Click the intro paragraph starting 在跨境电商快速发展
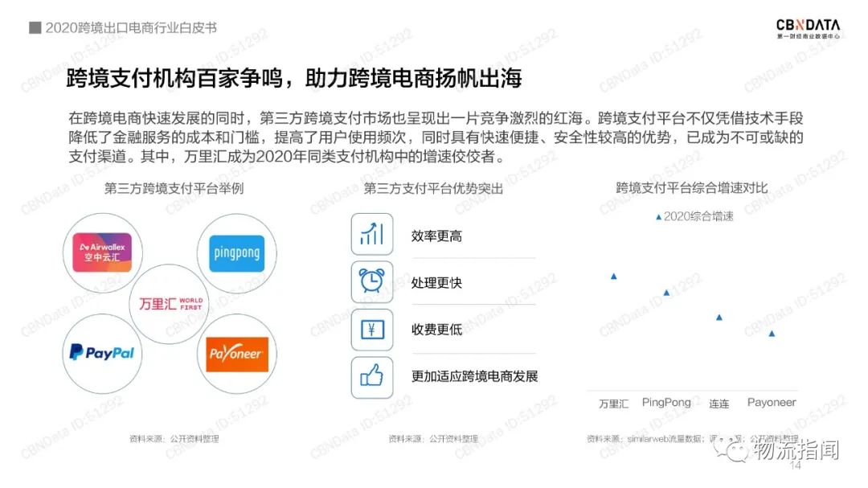This screenshot has width=868, height=488. click(436, 137)
